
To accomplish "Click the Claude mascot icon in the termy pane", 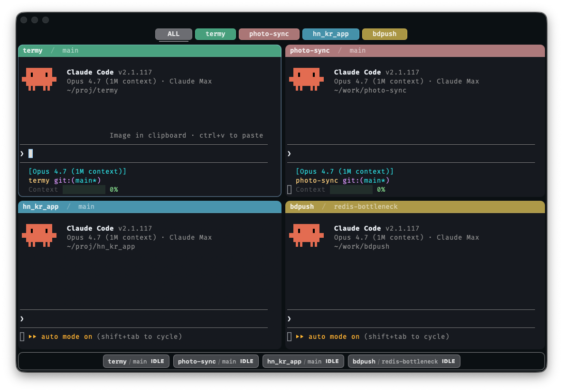I will [x=39, y=79].
